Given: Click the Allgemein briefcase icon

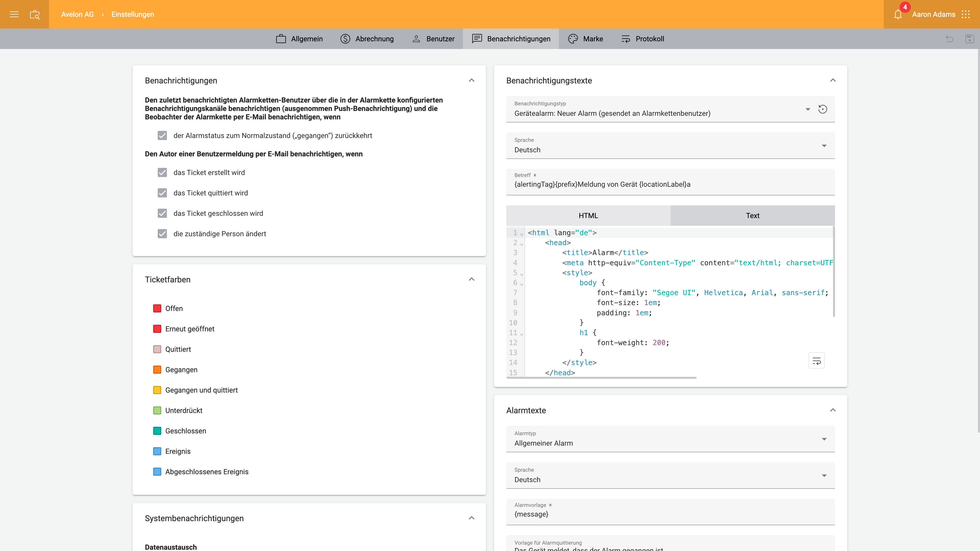Looking at the screenshot, I should coord(281,39).
